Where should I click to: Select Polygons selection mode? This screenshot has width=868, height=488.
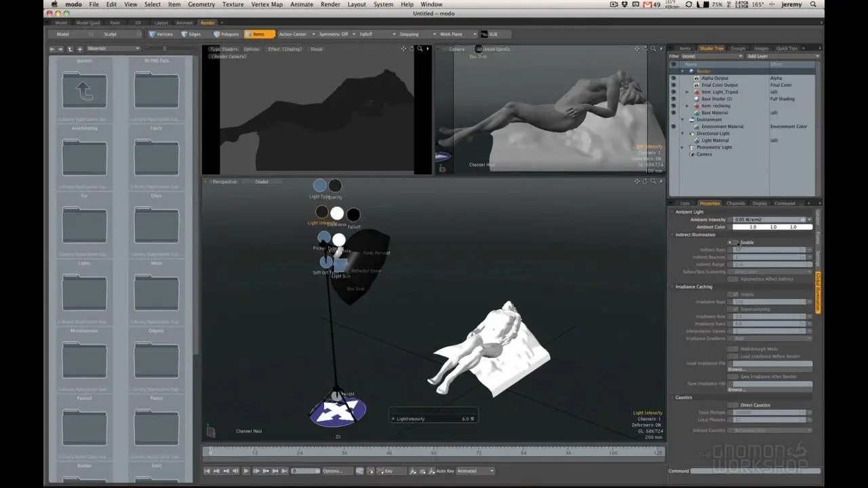[226, 34]
